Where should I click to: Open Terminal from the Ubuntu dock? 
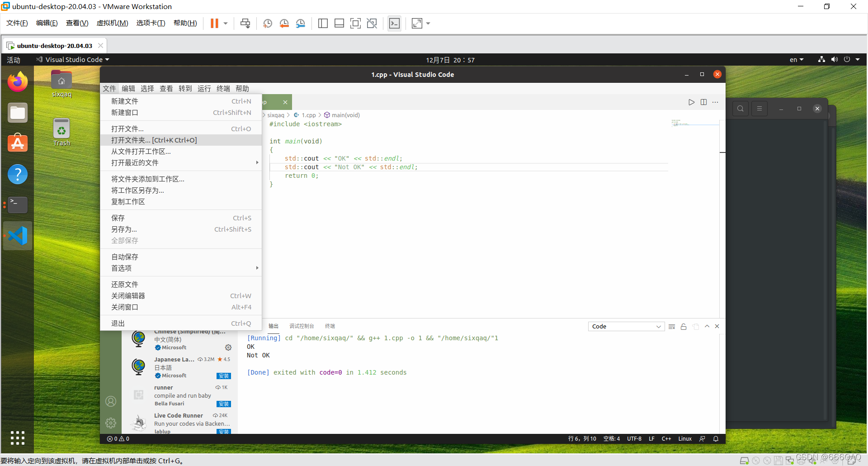(18, 205)
